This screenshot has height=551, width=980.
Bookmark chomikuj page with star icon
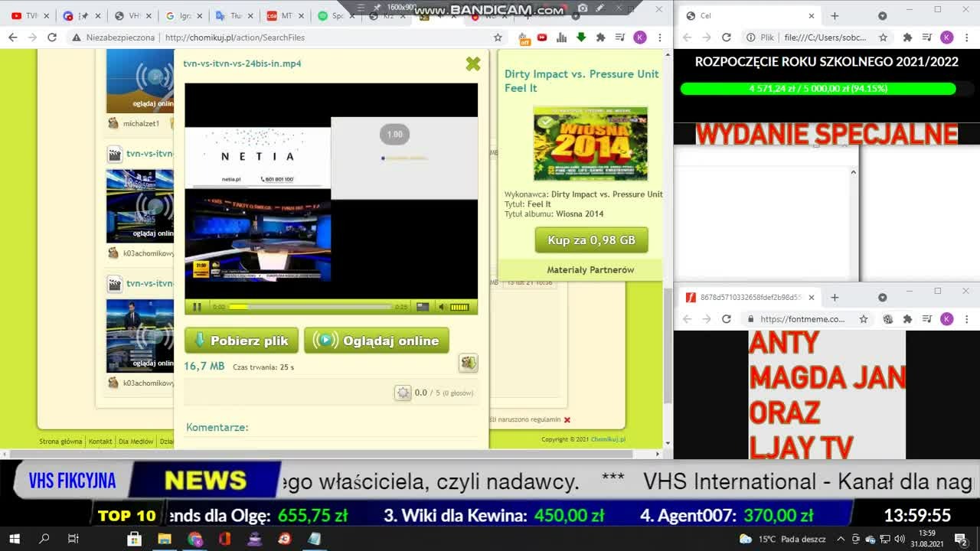498,37
